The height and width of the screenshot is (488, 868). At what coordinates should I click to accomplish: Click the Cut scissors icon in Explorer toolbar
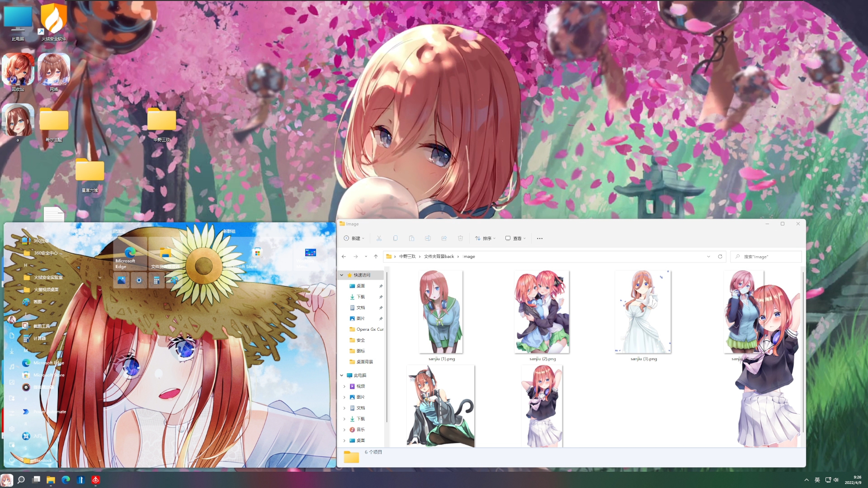[379, 238]
